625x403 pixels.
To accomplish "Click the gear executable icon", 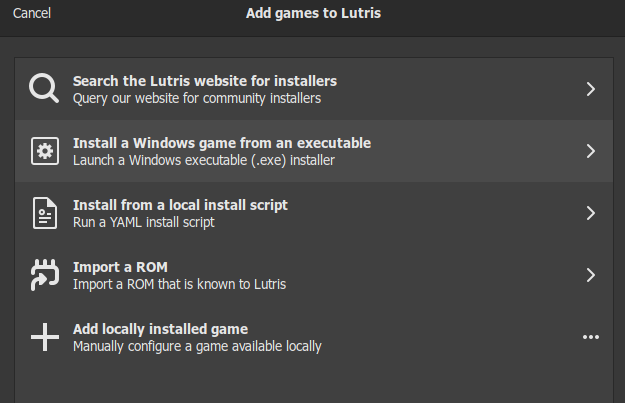I will (x=45, y=151).
